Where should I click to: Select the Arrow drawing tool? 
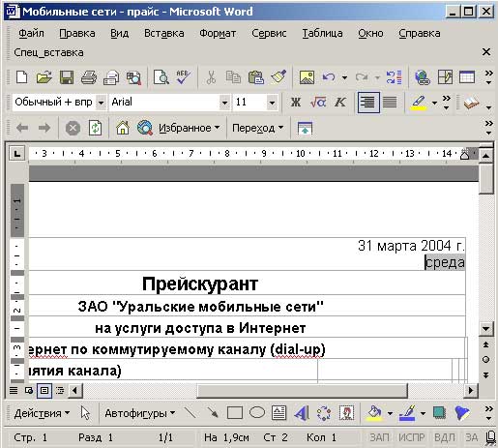pos(213,412)
